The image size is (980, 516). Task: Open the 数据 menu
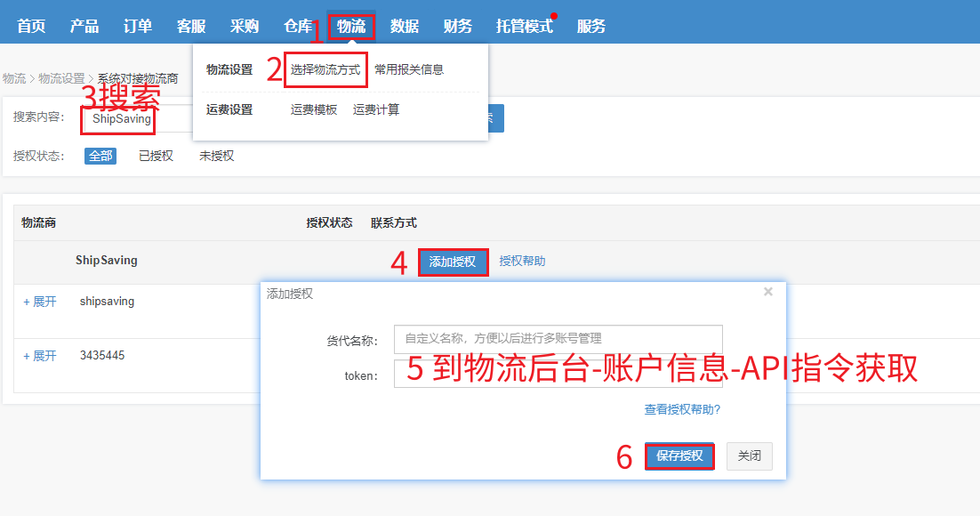click(x=405, y=27)
